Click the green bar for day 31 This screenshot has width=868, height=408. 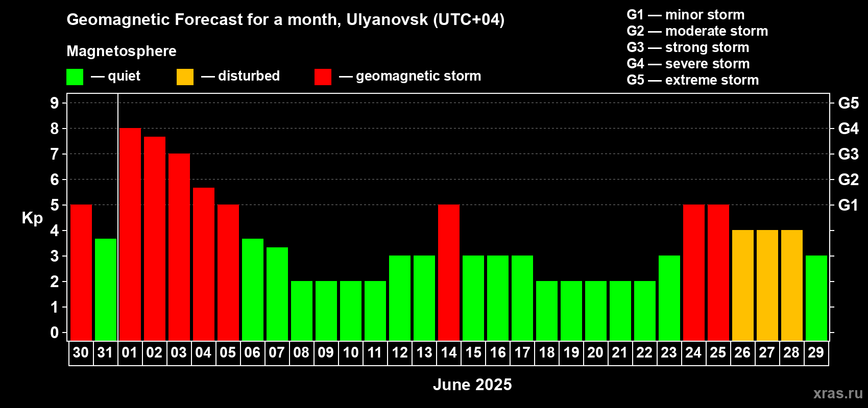pos(106,290)
